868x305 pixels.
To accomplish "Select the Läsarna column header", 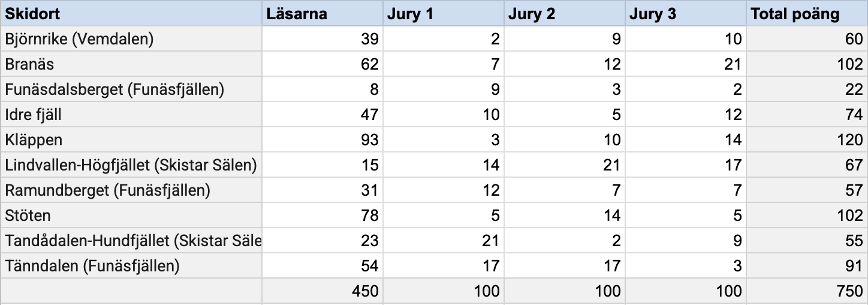I will [323, 14].
